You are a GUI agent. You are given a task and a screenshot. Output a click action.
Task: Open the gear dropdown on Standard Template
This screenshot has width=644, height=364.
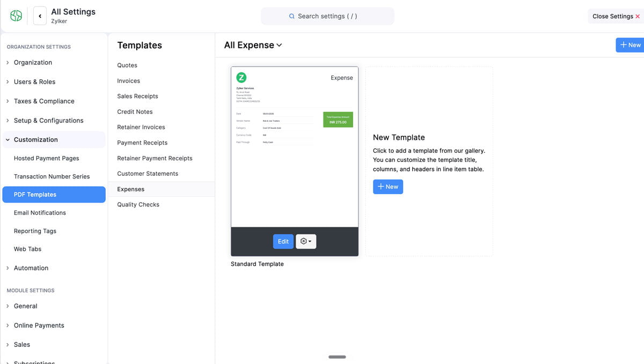coord(306,241)
